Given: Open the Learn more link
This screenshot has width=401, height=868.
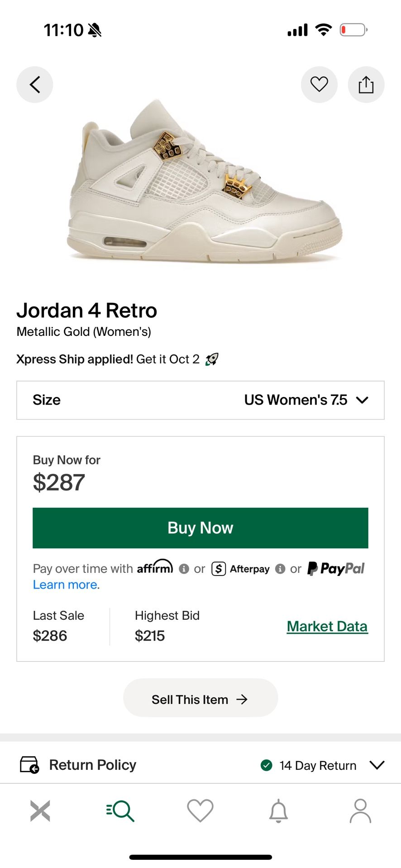Looking at the screenshot, I should pos(66,585).
